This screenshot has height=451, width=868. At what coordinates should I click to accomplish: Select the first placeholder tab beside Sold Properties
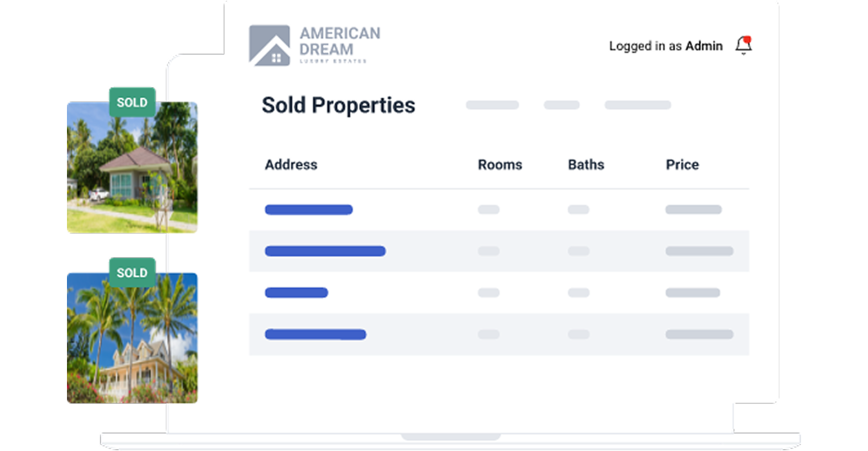[492, 105]
